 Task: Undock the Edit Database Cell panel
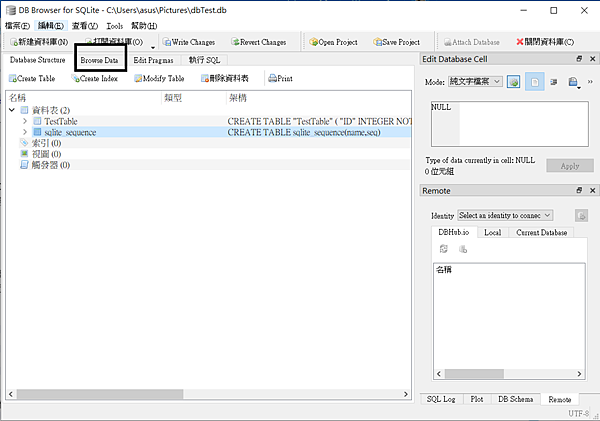pyautogui.click(x=579, y=59)
